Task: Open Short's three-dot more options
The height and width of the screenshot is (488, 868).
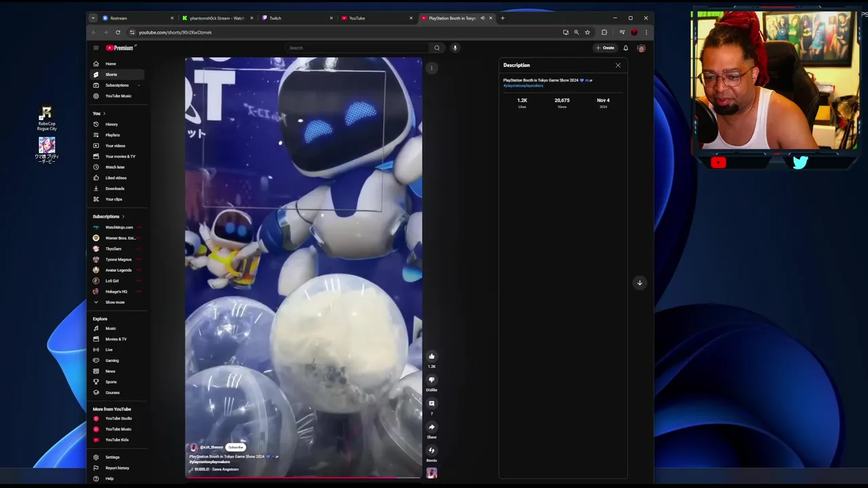Action: tap(431, 68)
